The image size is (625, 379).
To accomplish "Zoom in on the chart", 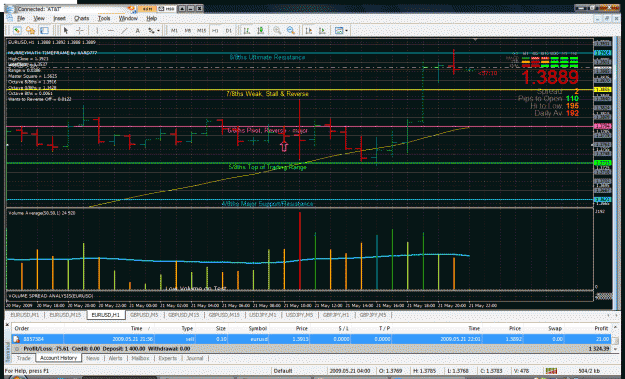I will pos(277,30).
